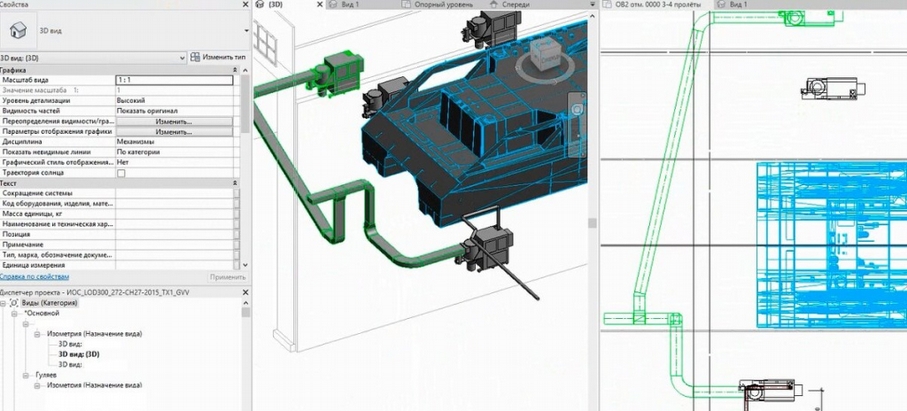Click the Properties panel scroll-up arrow

(245, 69)
